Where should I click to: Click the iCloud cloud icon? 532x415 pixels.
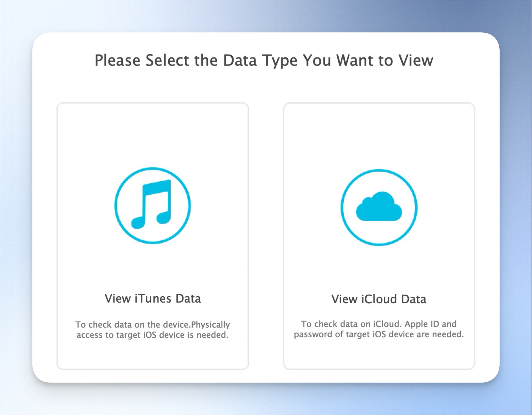coord(379,207)
